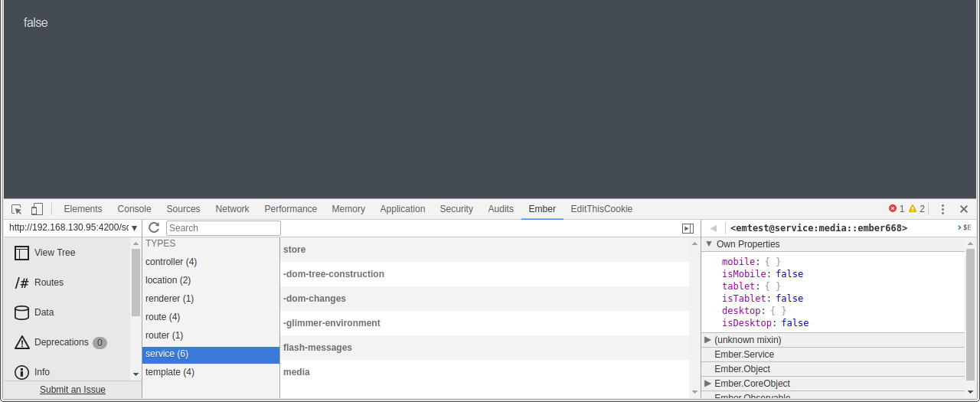The width and height of the screenshot is (980, 402).
Task: Collapse the Own Properties section
Action: tap(708, 244)
